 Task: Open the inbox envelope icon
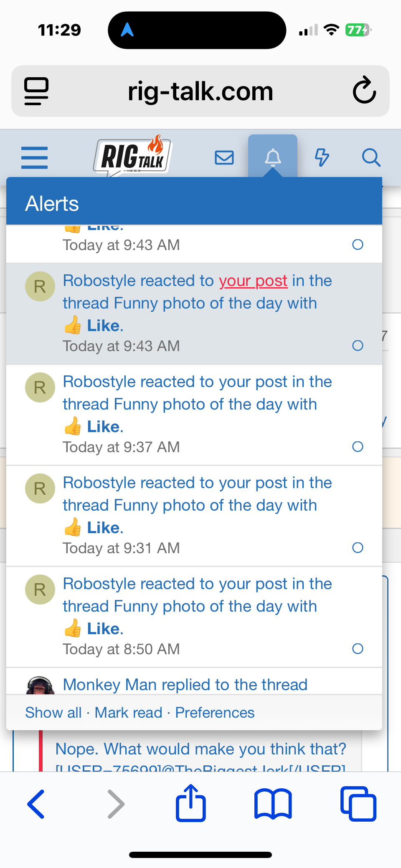click(224, 157)
